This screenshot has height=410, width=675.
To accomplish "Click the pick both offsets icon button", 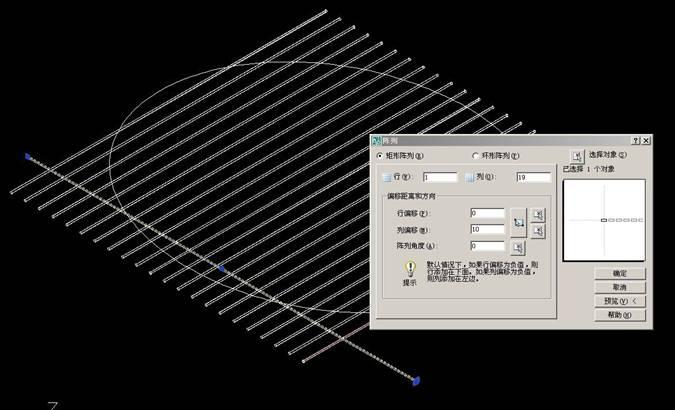I will coord(519,222).
